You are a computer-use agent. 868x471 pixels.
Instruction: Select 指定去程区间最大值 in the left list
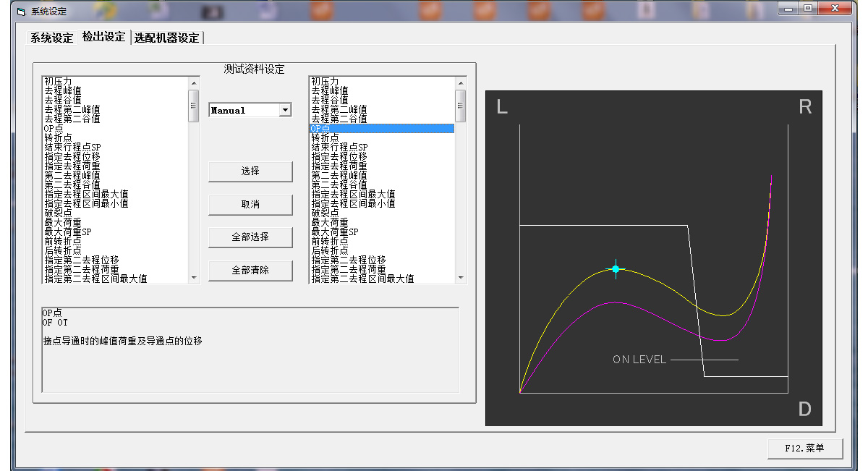tap(115, 194)
